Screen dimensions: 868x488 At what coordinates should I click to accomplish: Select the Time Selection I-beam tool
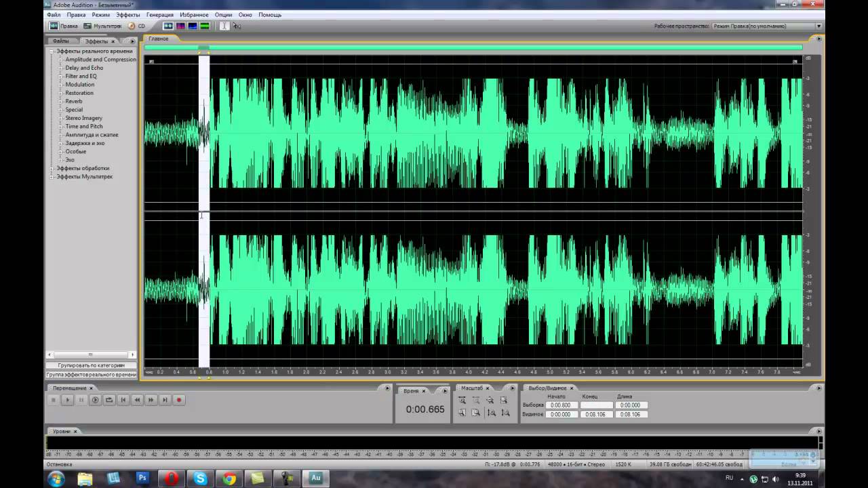click(x=224, y=26)
